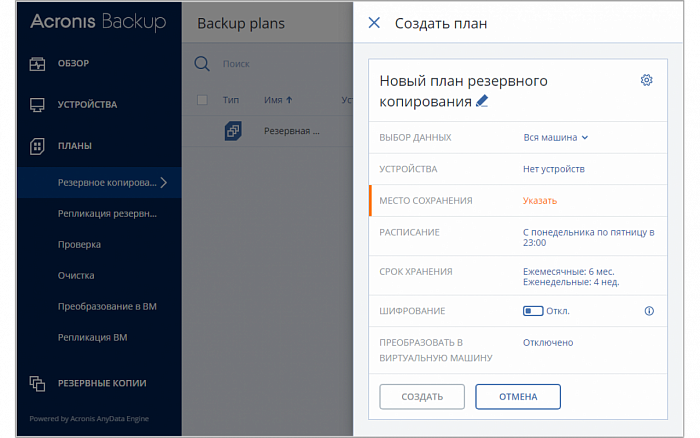Viewport: 700px width, 438px height.
Task: Open Обзор from sidebar
Action: coord(73,64)
